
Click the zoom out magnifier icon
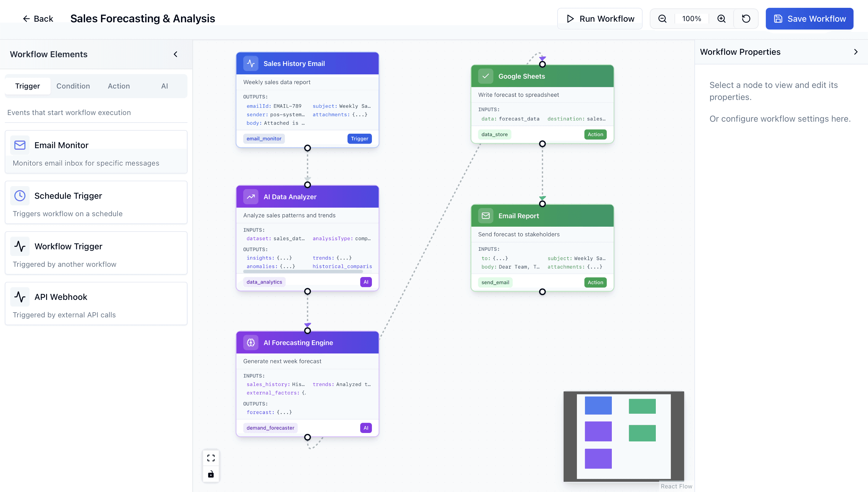click(x=662, y=19)
